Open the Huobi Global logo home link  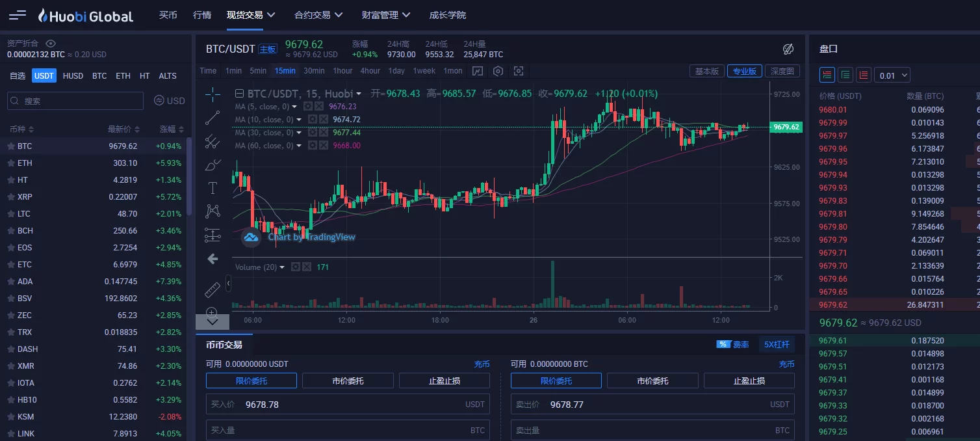85,16
